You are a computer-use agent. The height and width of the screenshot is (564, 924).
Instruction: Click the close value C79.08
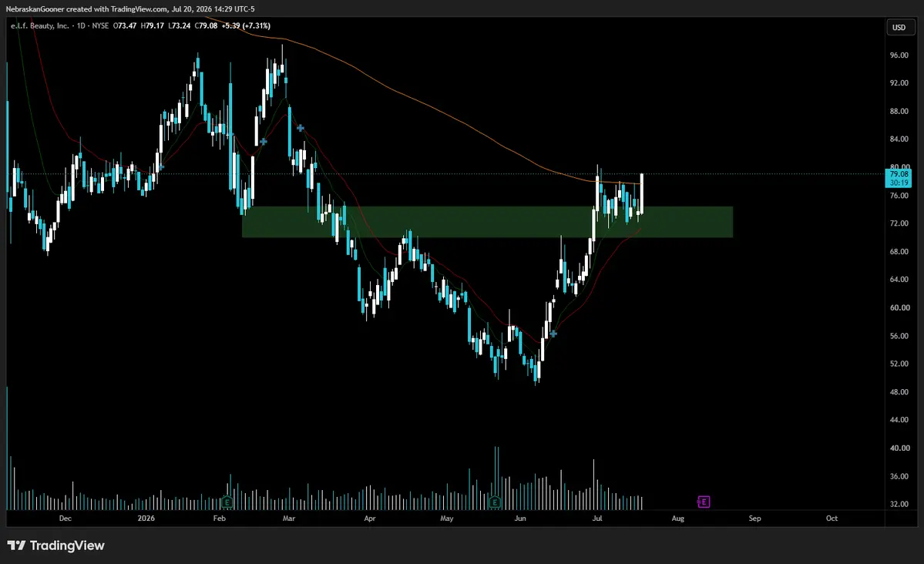[x=207, y=26]
